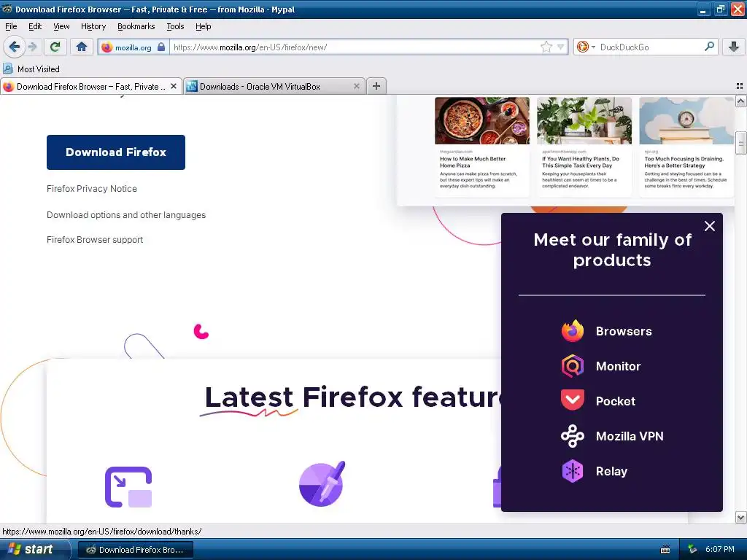Viewport: 747px width, 560px height.
Task: Click into the URL address field
Action: tap(355, 47)
